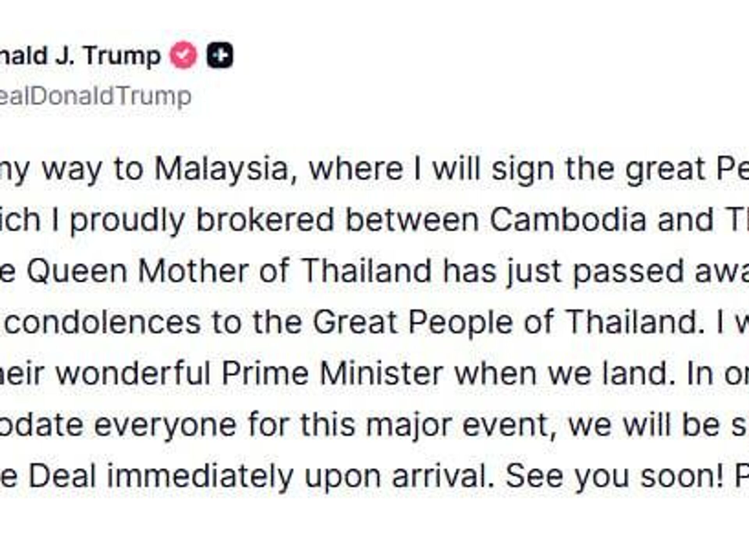Click the word "proudly" in the post
The image size is (749, 560).
click(x=128, y=220)
